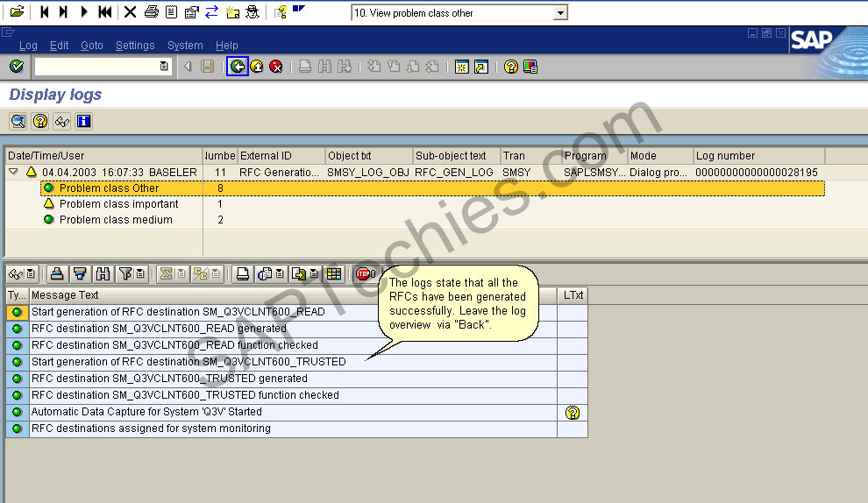
Task: Click the player next step button
Action: tap(64, 11)
